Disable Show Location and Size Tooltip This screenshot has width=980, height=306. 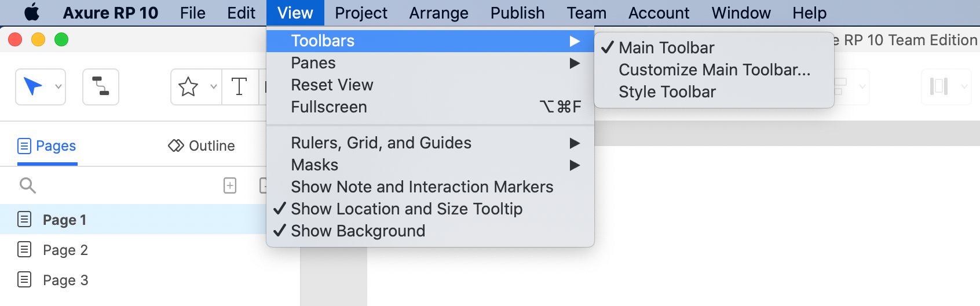pyautogui.click(x=406, y=209)
